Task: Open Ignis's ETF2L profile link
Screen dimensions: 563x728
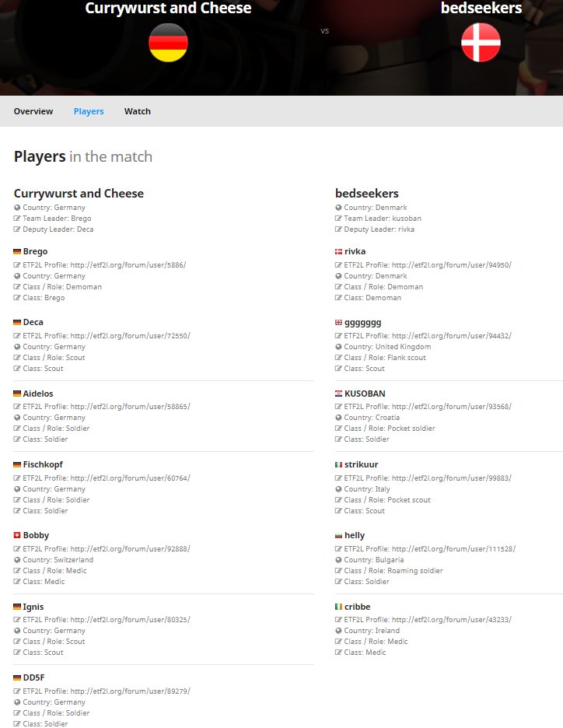Action: click(x=130, y=620)
